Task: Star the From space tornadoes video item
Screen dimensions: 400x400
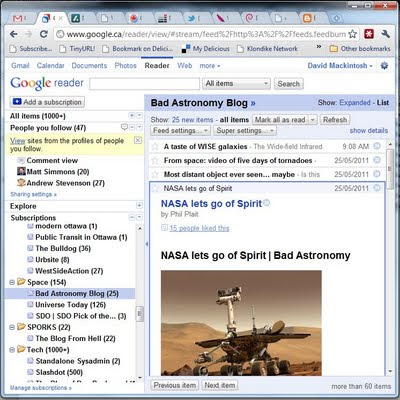Action: tap(155, 161)
